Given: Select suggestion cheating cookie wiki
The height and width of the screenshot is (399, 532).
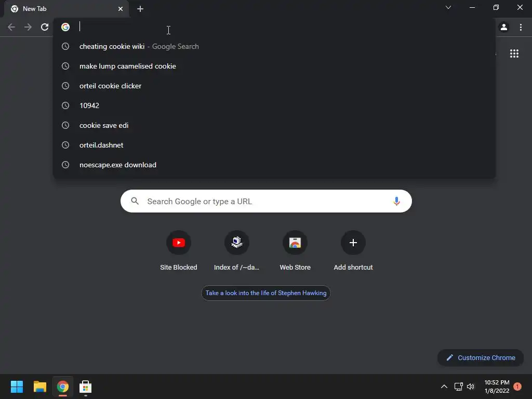Looking at the screenshot, I should 274,46.
